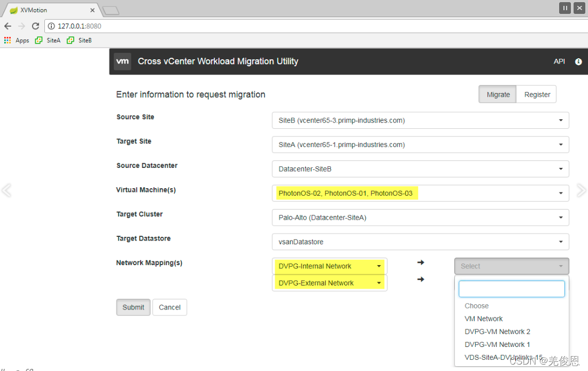Click the target network Select dropdown
The height and width of the screenshot is (371, 588).
coord(512,266)
